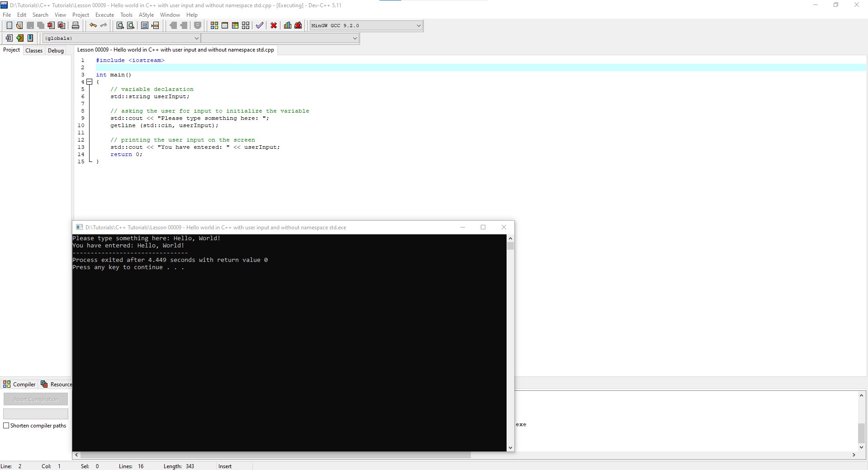Switch to the Debug tab
The image size is (868, 470).
click(56, 51)
